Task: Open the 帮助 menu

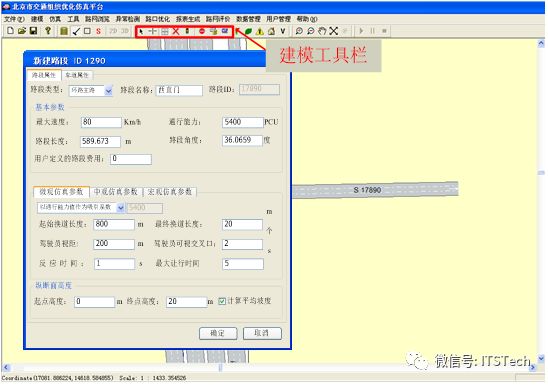Action: coord(307,19)
